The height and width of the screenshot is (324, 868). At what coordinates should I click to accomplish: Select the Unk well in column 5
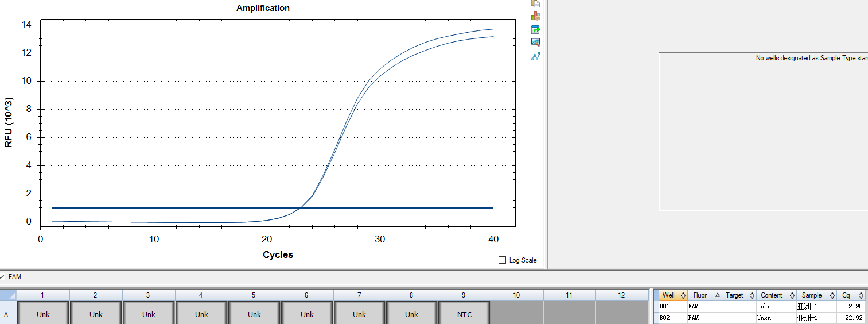[x=254, y=314]
